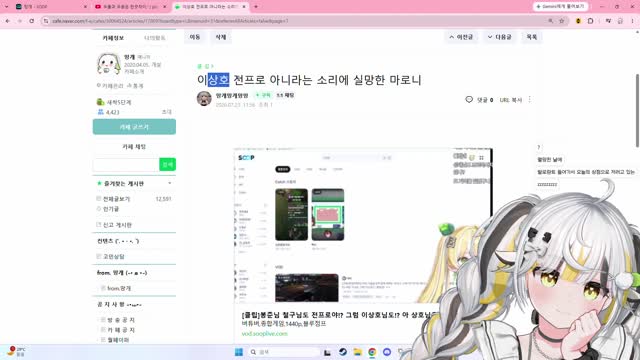Screen dimensions: 640x360
Task: Click the comment bubble icon
Action: pos(469,100)
